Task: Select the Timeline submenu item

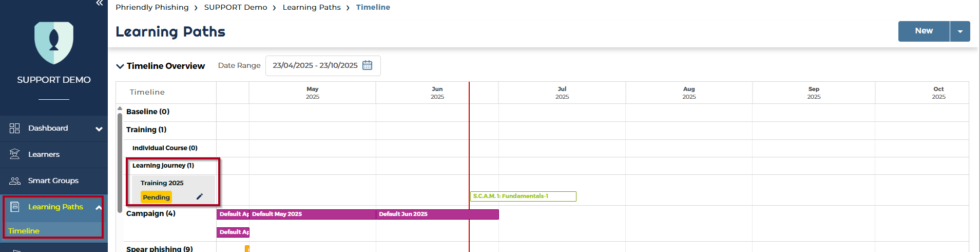Action: (24, 231)
